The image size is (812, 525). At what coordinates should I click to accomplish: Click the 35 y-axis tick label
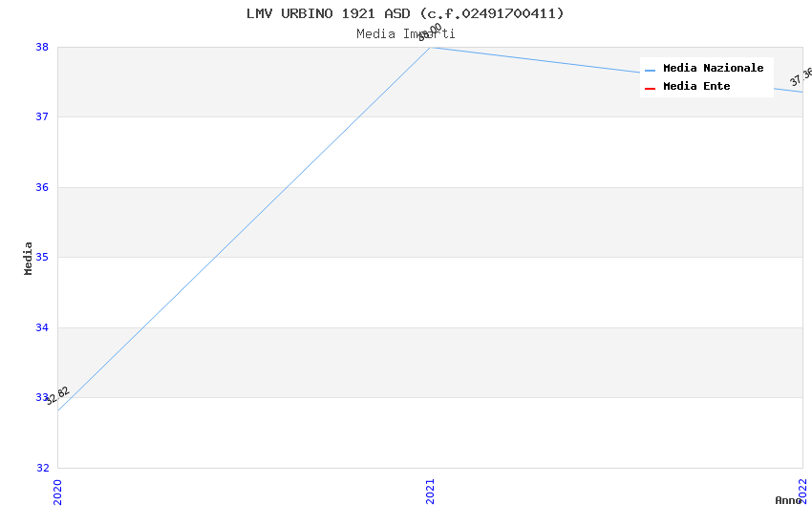coord(42,257)
